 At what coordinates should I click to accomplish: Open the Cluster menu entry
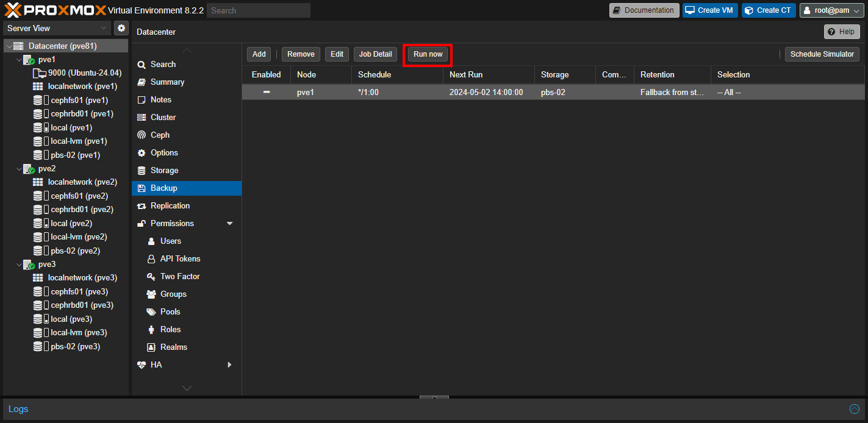click(x=187, y=118)
